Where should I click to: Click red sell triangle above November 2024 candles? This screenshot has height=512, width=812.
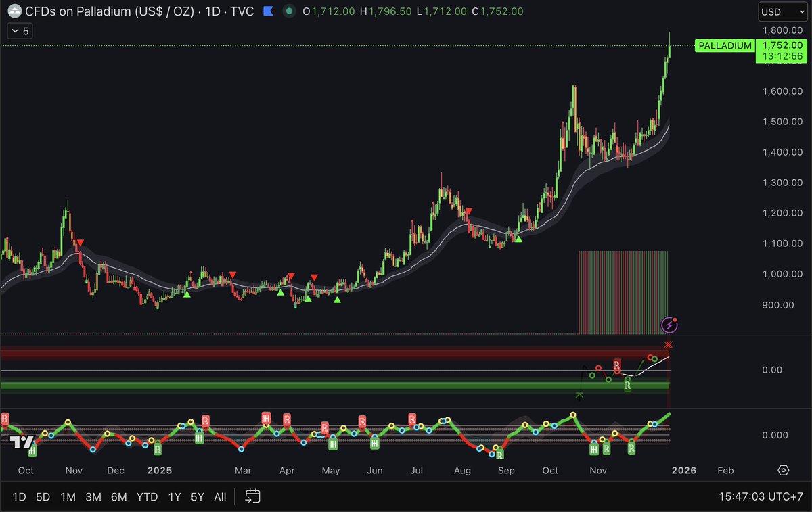(81, 242)
